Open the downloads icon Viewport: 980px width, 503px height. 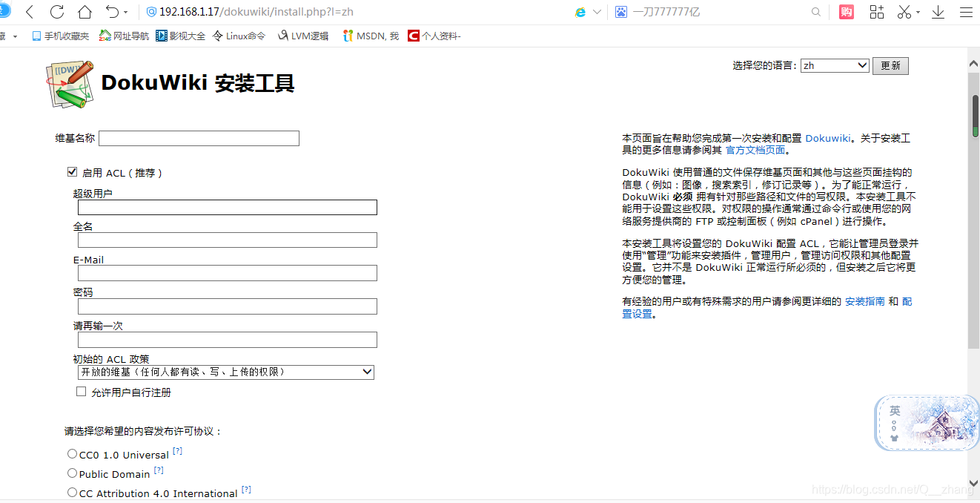point(938,12)
